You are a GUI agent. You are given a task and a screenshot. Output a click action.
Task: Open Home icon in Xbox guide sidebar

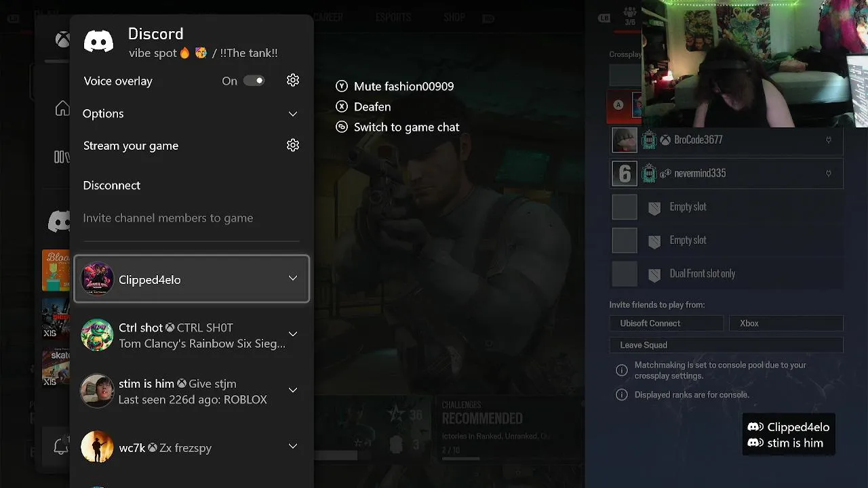tap(62, 108)
